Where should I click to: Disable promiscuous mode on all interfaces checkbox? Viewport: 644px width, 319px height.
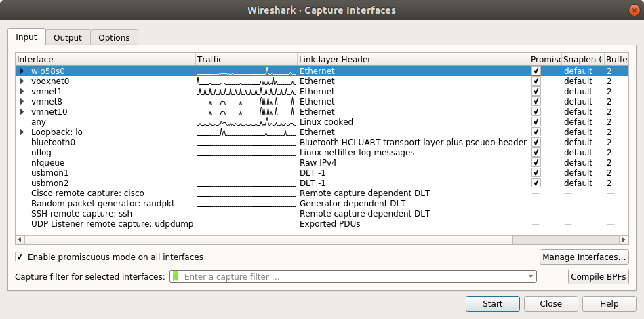point(19,257)
